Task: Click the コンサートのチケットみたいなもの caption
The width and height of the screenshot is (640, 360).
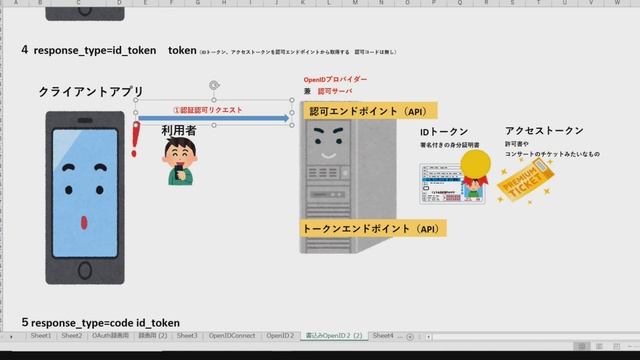Action: 552,154
